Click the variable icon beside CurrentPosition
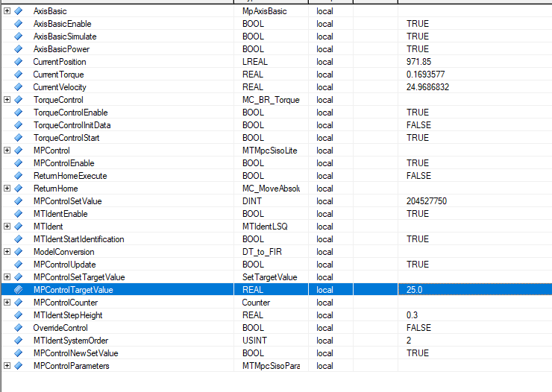 tap(19, 62)
